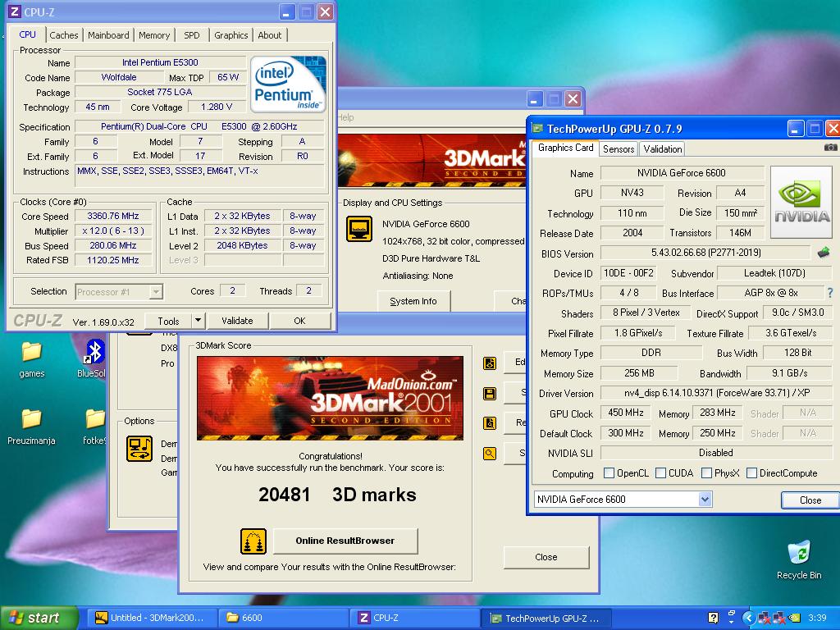Click the floppy disk save icon in 3DMark
This screenshot has width=840, height=630.
[x=490, y=395]
